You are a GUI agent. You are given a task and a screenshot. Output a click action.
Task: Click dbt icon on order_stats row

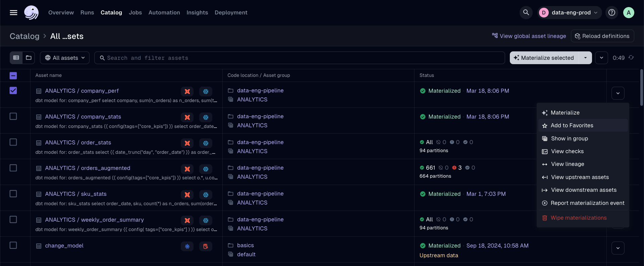tap(187, 143)
